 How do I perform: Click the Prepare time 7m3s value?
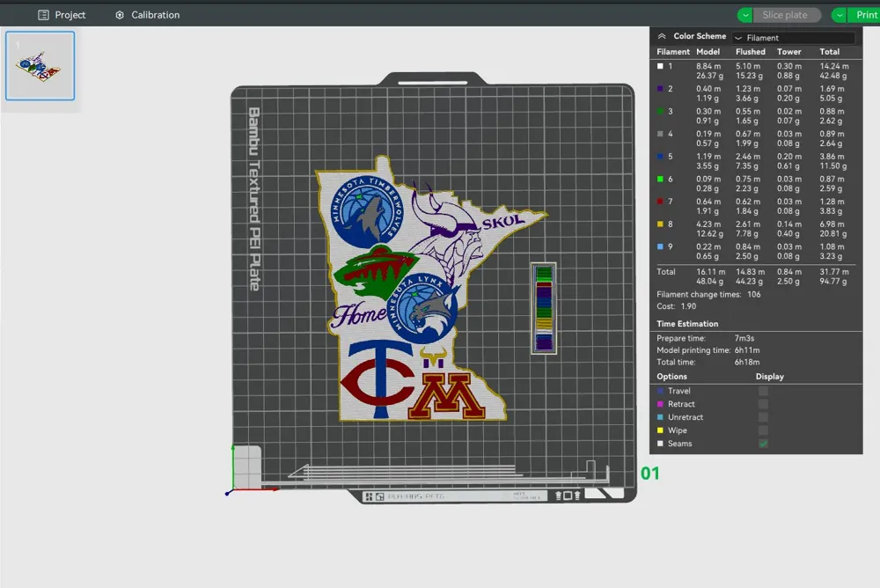[x=744, y=339]
